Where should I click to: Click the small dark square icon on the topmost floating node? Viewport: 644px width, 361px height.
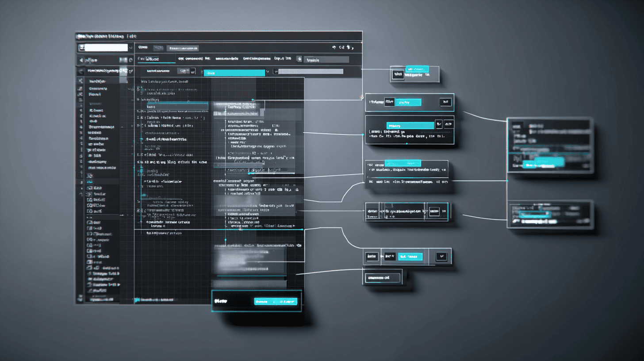point(398,75)
